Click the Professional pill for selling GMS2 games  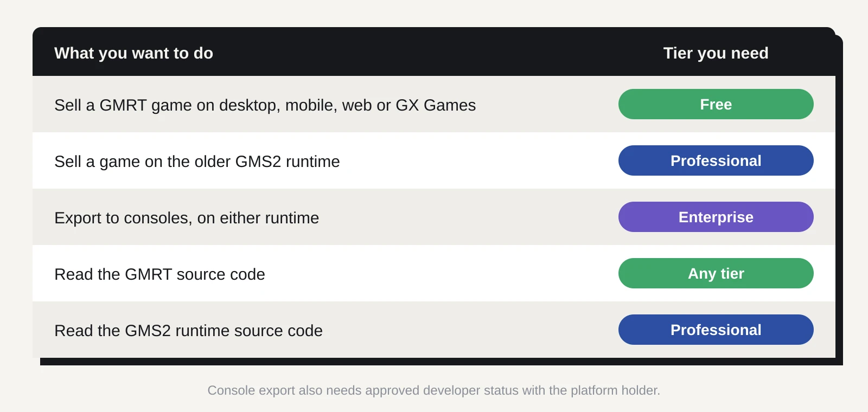[x=716, y=160]
